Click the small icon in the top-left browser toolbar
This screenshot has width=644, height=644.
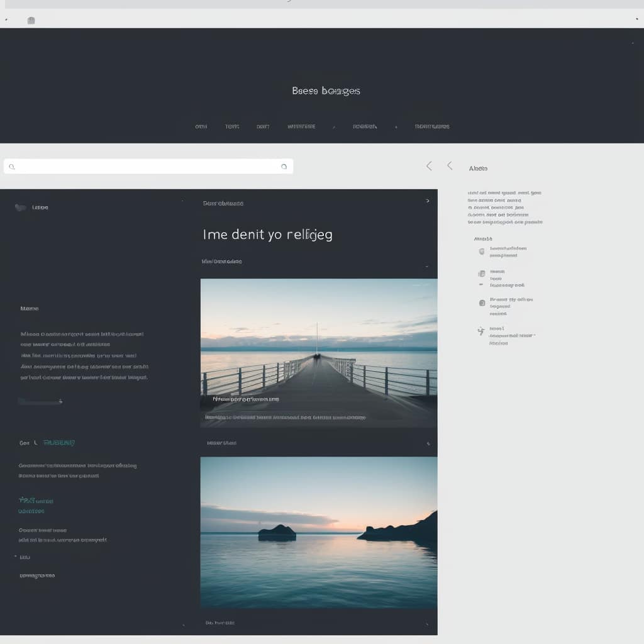[x=31, y=21]
